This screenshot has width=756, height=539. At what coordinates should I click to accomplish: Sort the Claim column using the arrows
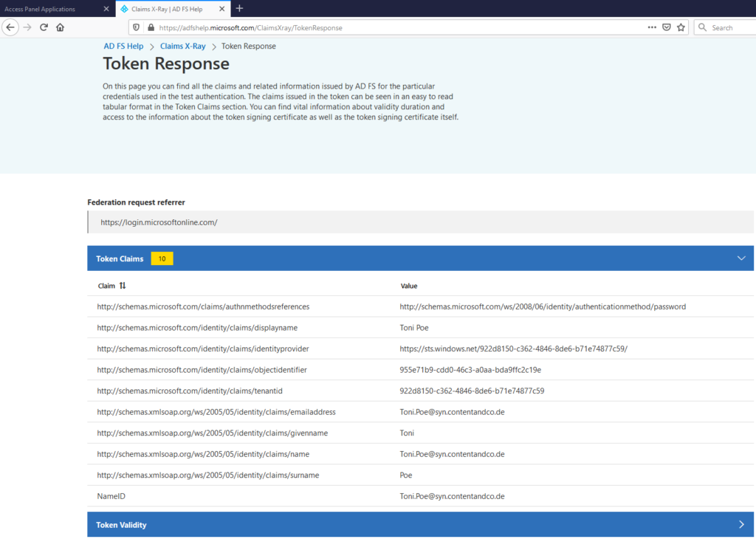[123, 286]
